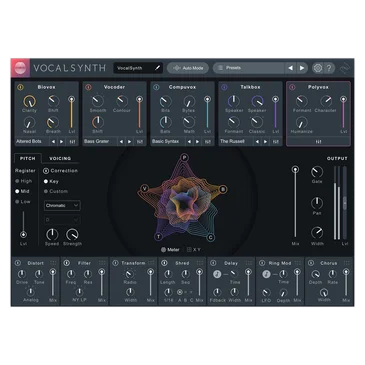Open Altered Bots preset list

(x=32, y=142)
